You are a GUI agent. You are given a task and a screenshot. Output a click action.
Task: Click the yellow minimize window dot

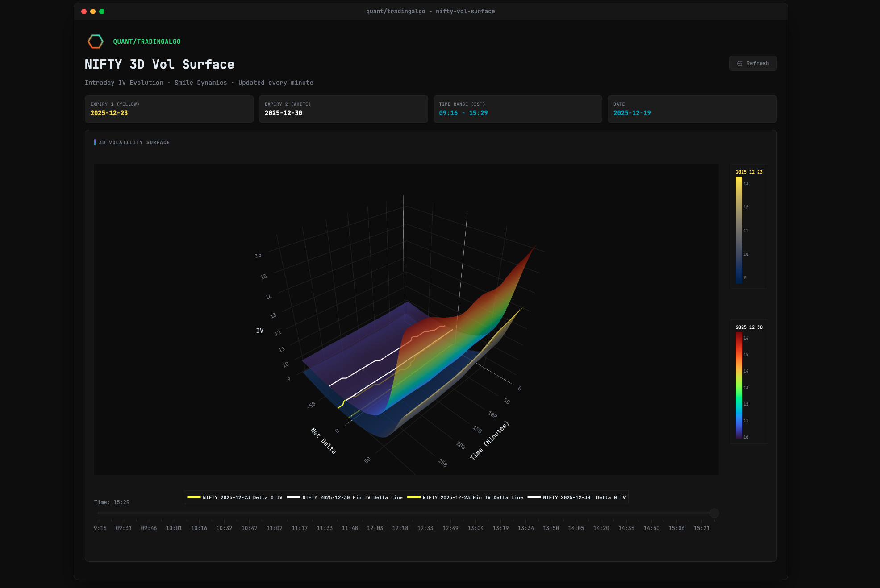click(x=93, y=12)
